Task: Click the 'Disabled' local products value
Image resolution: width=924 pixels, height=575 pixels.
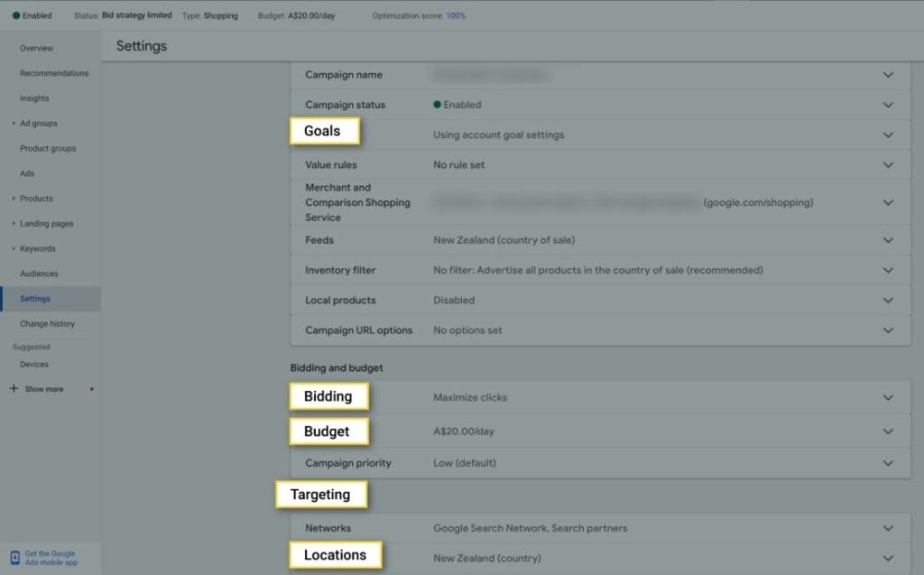Action: pos(454,301)
